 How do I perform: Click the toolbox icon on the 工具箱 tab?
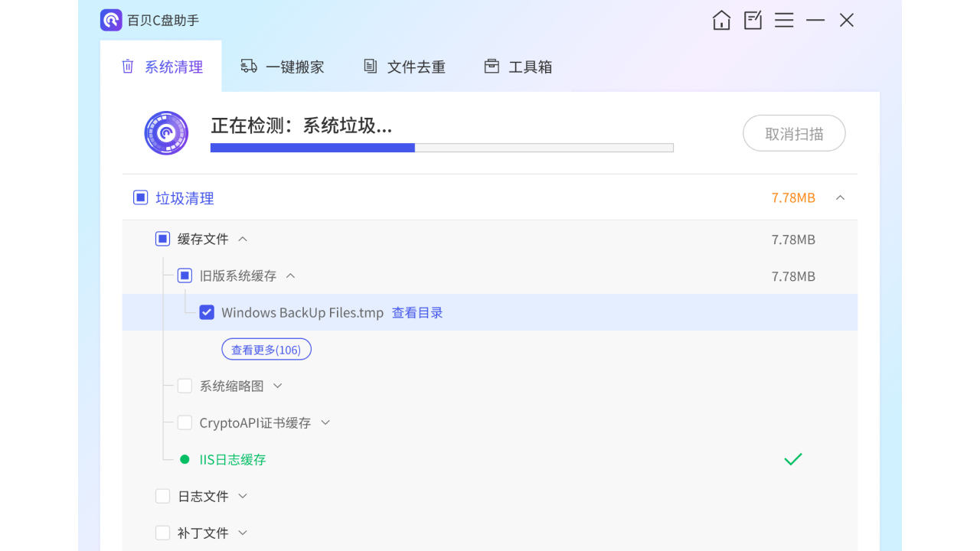coord(491,66)
